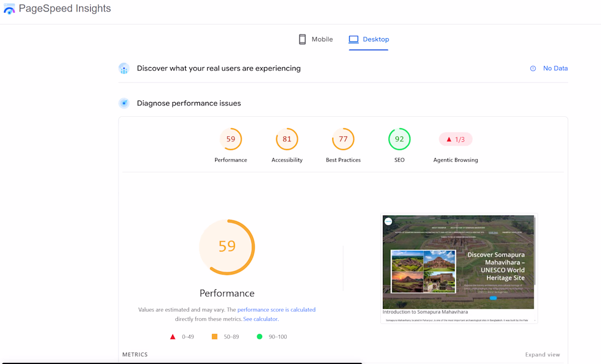The image size is (601, 364).
Task: Open the Agentic Browsing 1/3 badge
Action: point(455,139)
